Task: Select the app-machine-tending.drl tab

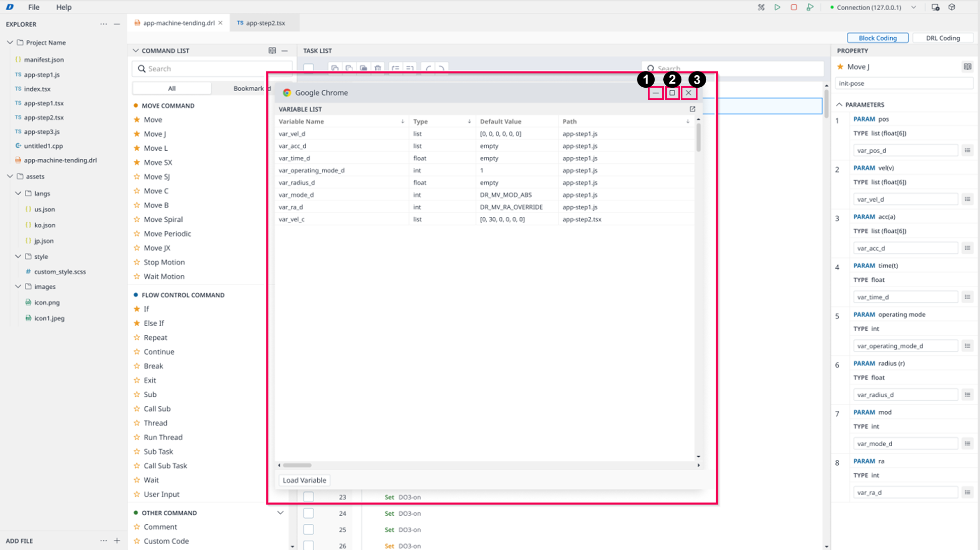Action: (x=179, y=23)
